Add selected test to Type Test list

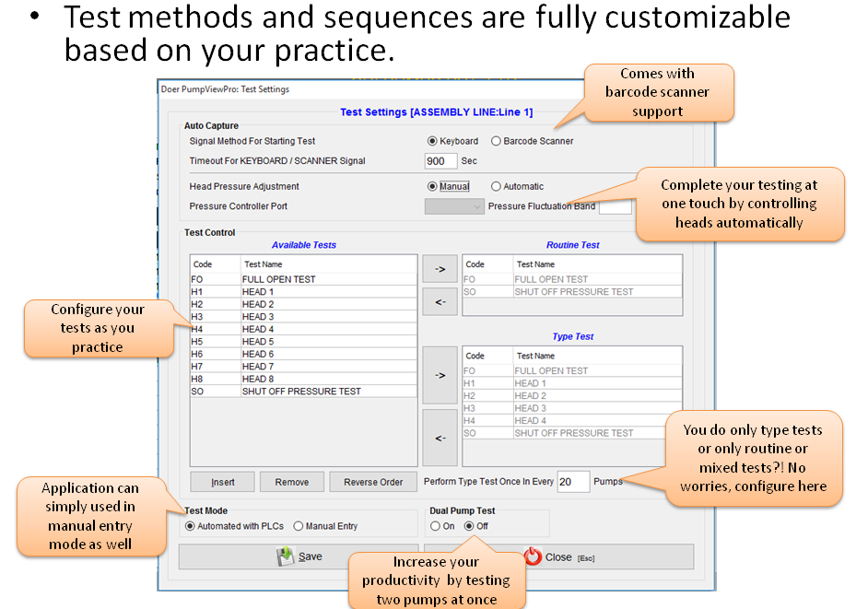coord(440,375)
